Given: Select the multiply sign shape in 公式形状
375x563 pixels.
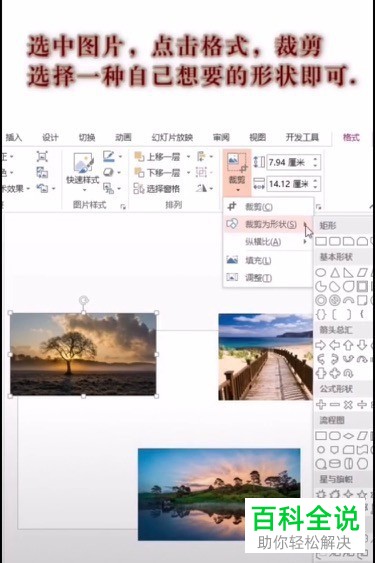Looking at the screenshot, I should pyautogui.click(x=348, y=405).
